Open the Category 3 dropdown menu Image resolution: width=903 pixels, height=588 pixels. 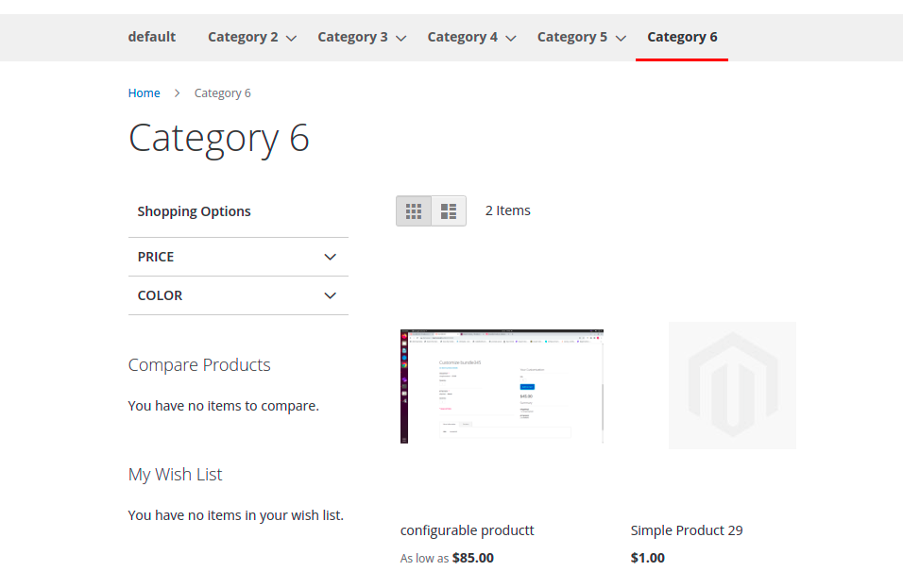pos(362,37)
